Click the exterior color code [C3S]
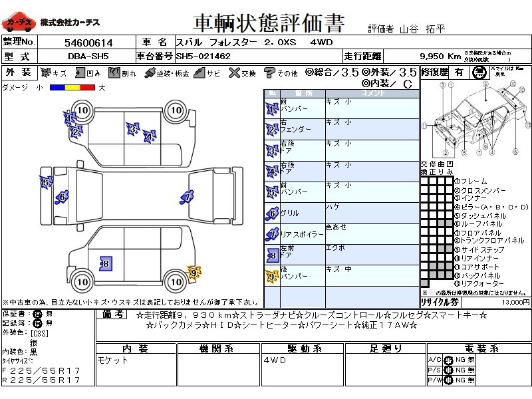Viewport: 532px width, 399px height. (x=39, y=333)
